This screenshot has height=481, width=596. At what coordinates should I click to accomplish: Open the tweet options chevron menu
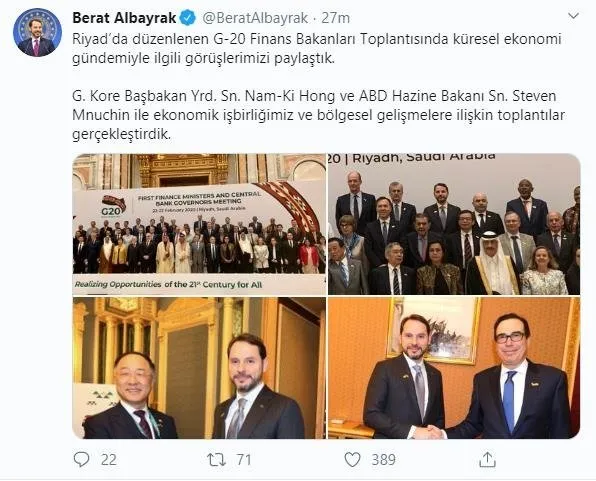(x=573, y=16)
